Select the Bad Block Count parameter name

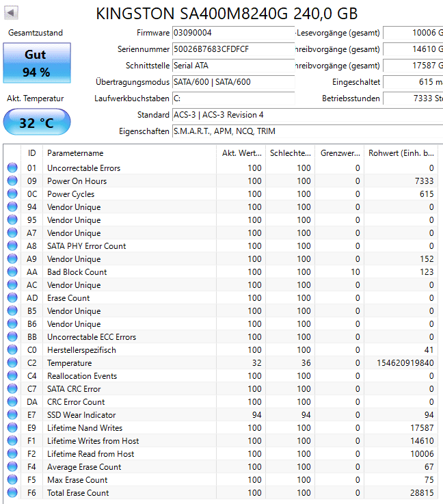[x=77, y=272]
